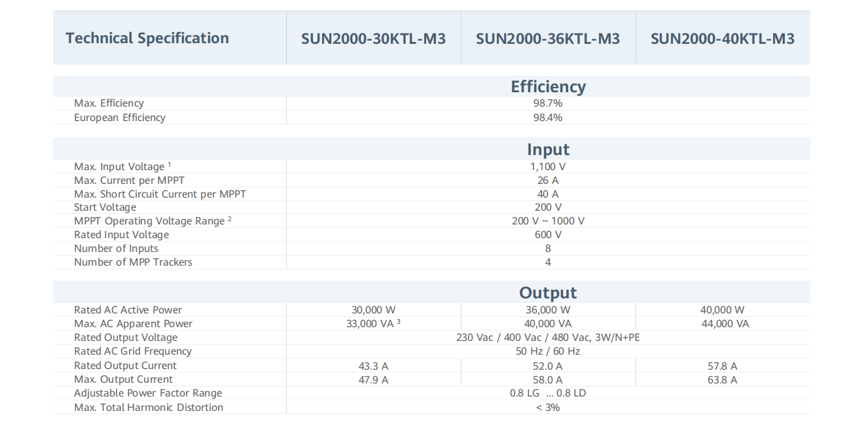Select the 'Rated Input Voltage' label
This screenshot has height=424, width=868.
(x=121, y=235)
